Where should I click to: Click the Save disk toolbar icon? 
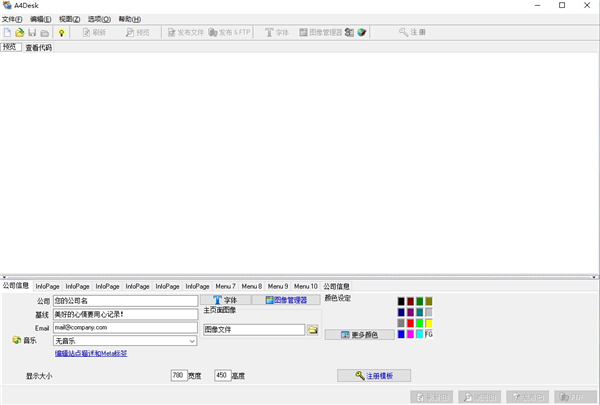(x=32, y=33)
